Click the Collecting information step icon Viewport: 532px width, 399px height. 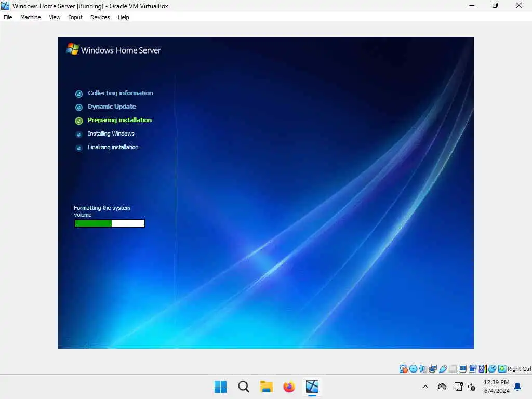(79, 94)
